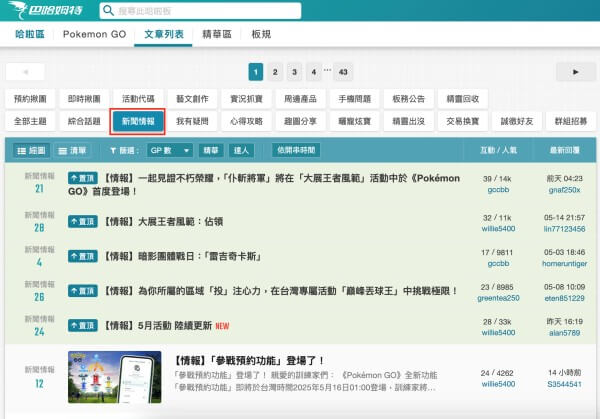Open last replier homeruntiger profile
Image resolution: width=600 pixels, height=419 pixels.
[564, 264]
